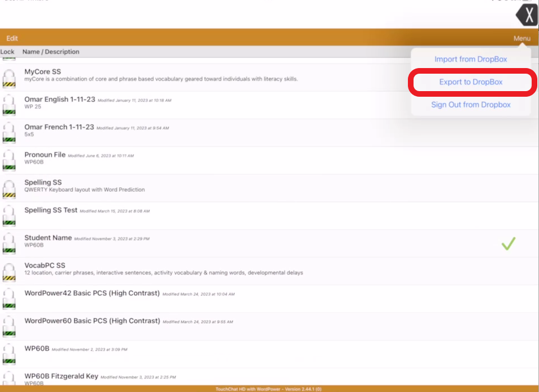Click the VocabPC SS description line
The width and height of the screenshot is (539, 392).
tap(164, 273)
